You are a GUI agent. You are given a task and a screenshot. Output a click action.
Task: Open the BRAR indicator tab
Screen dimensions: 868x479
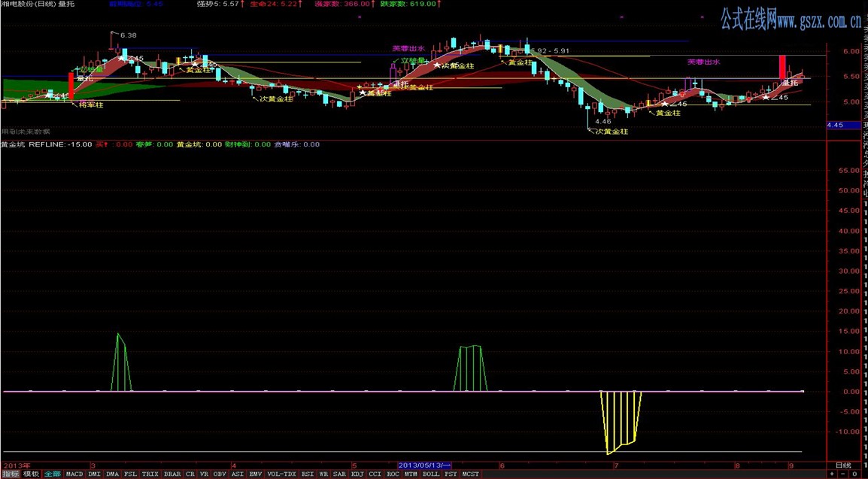point(172,474)
